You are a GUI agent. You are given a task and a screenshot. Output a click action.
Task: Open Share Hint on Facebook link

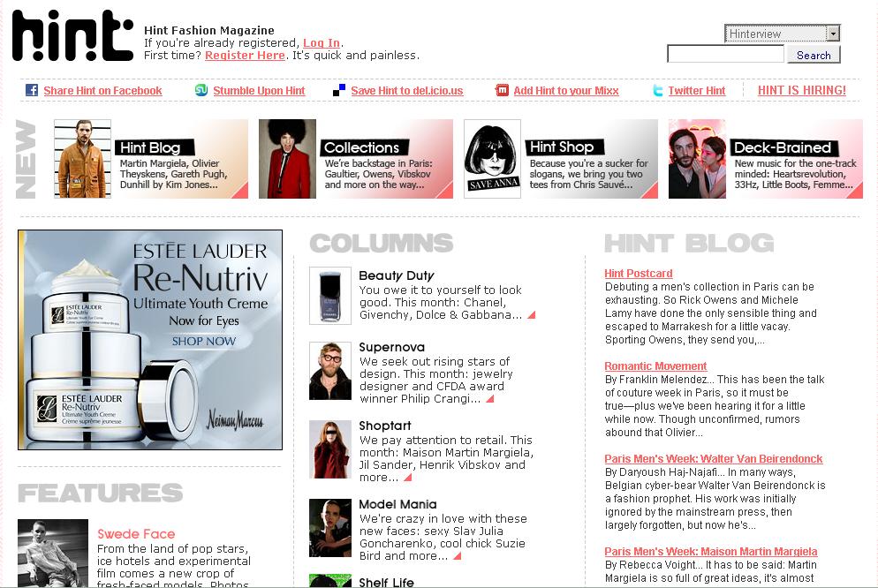102,91
